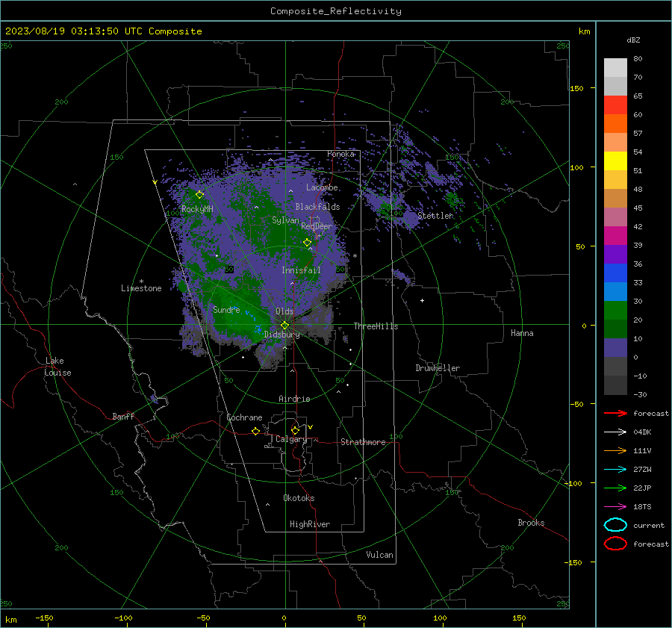The image size is (672, 628).
Task: Select the slate 10-0 dBZ swatch
Action: coord(615,348)
